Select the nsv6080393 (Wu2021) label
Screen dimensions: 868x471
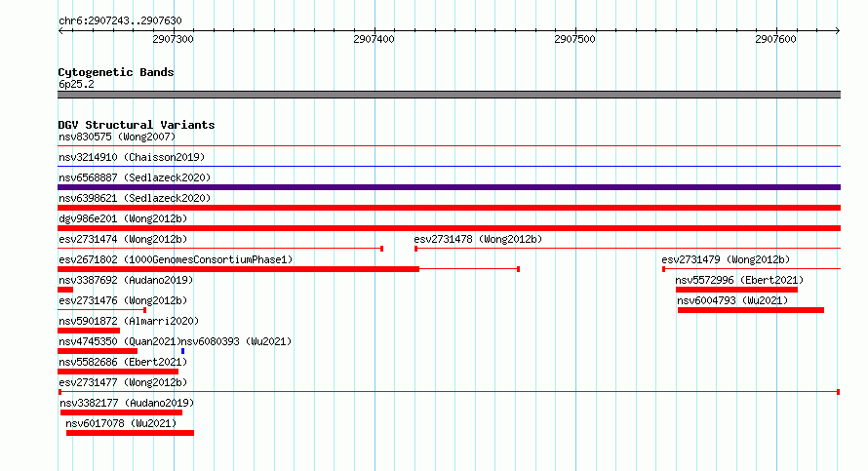(x=236, y=341)
